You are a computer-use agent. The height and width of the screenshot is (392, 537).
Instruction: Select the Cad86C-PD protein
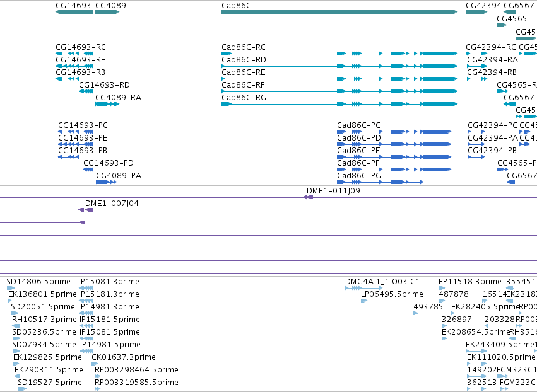click(394, 144)
